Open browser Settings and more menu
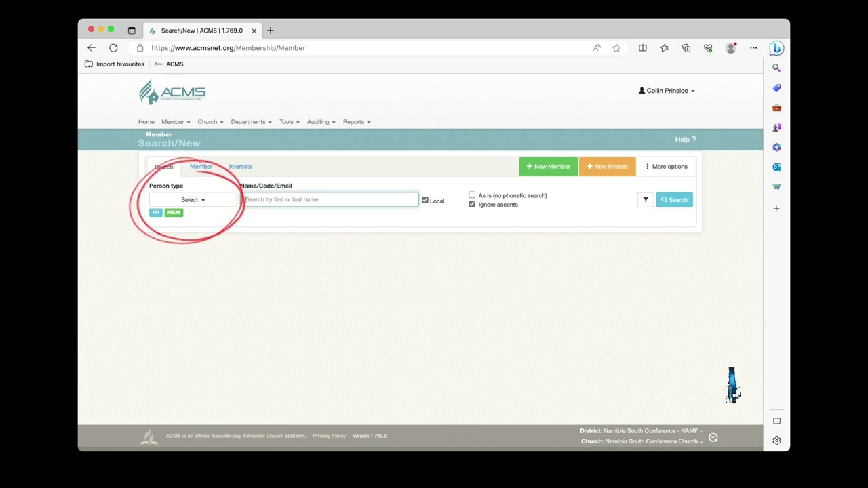This screenshot has height=488, width=868. pos(753,48)
